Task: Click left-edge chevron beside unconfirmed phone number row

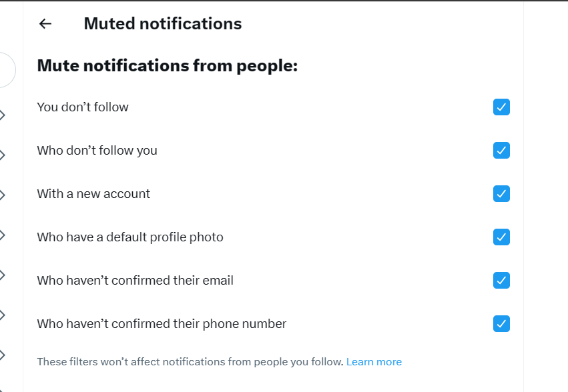Action: point(2,315)
